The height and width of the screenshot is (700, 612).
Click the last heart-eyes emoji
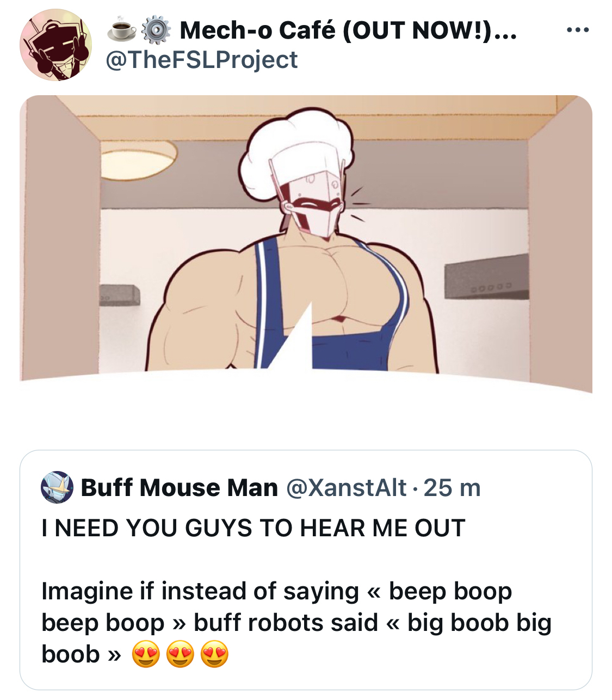tap(215, 654)
